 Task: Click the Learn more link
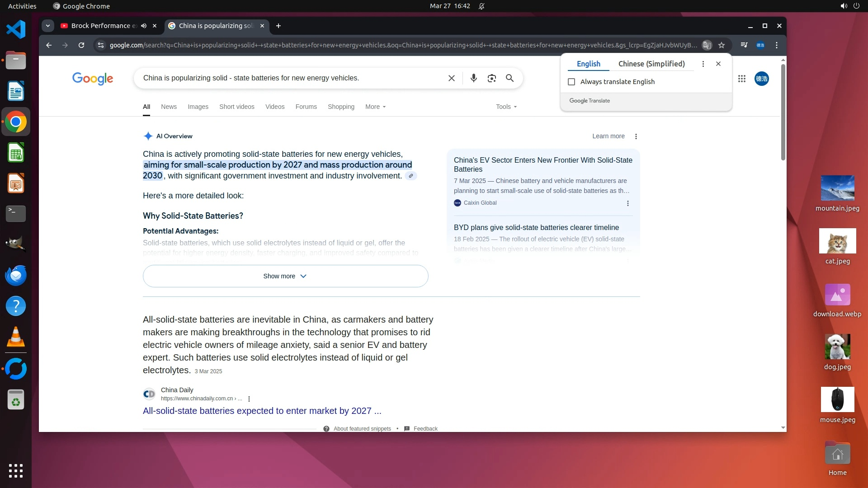608,136
